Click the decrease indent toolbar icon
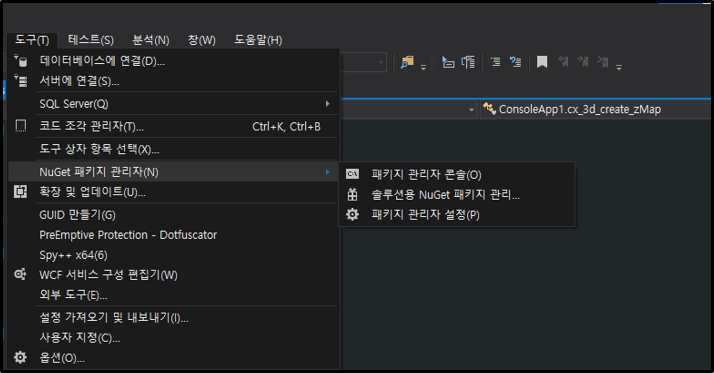Screen dimensions: 714x373 tap(448, 62)
